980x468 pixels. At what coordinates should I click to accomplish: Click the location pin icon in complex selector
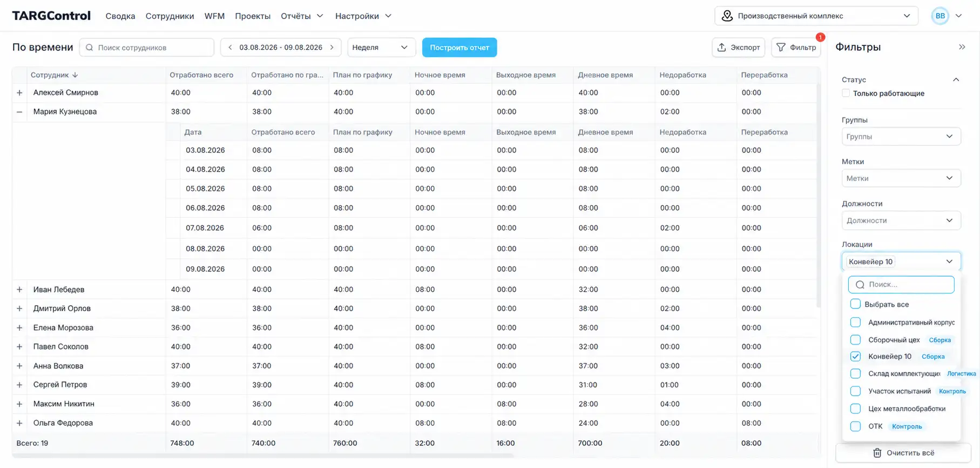pos(727,16)
